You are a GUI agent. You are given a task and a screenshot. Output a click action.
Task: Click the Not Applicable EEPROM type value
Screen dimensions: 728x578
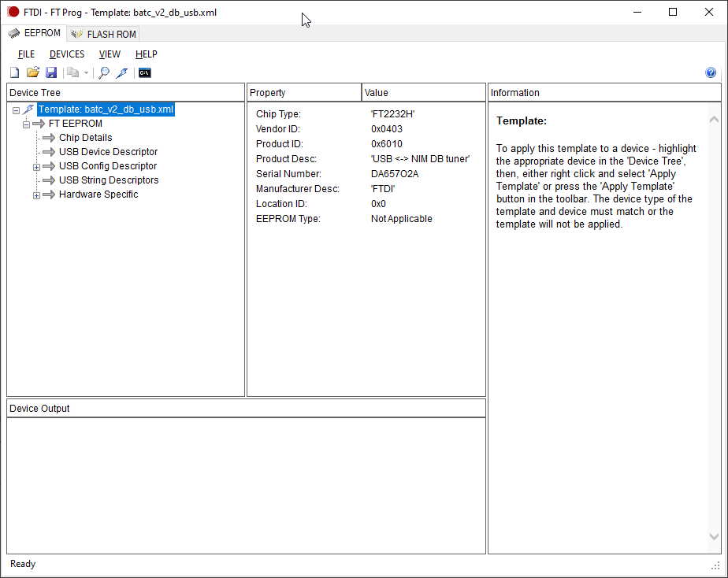[x=402, y=218]
